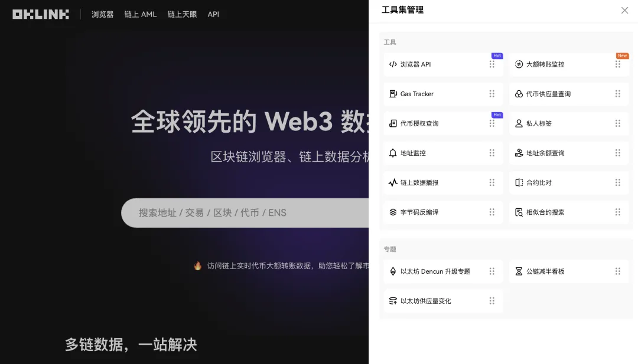Screen dimensions: 638x364
Task: Click the 字节码反编译 layers icon
Action: pyautogui.click(x=393, y=212)
